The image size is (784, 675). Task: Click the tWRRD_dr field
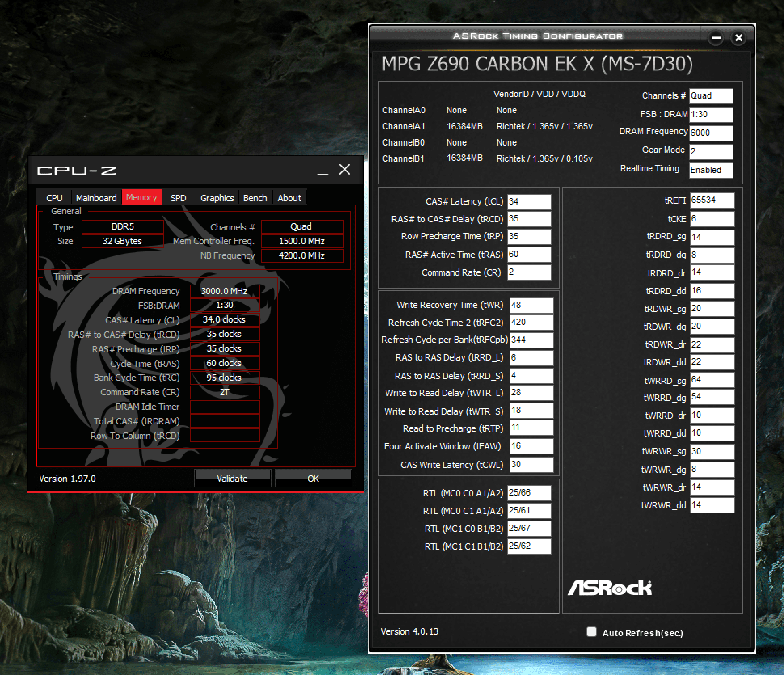pyautogui.click(x=712, y=416)
